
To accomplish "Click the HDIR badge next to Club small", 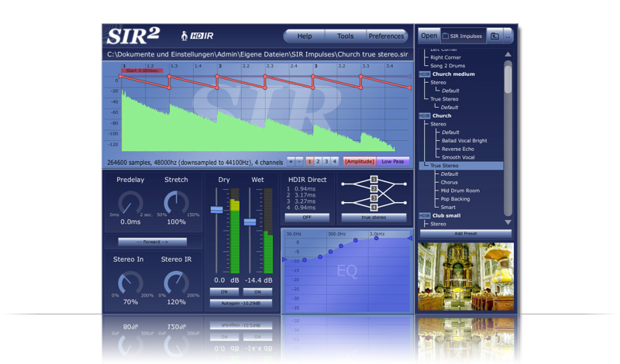I will pos(425,216).
